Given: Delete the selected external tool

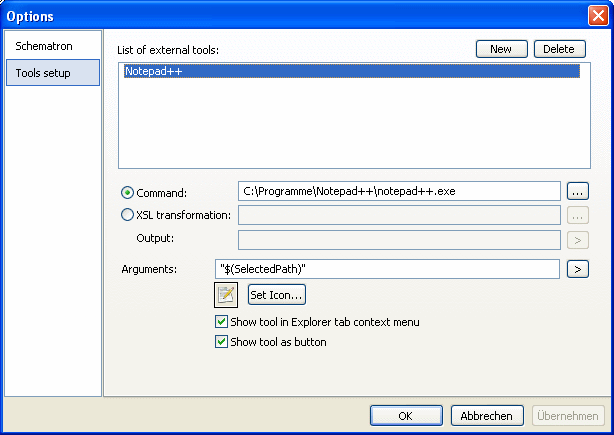Looking at the screenshot, I should [x=560, y=49].
